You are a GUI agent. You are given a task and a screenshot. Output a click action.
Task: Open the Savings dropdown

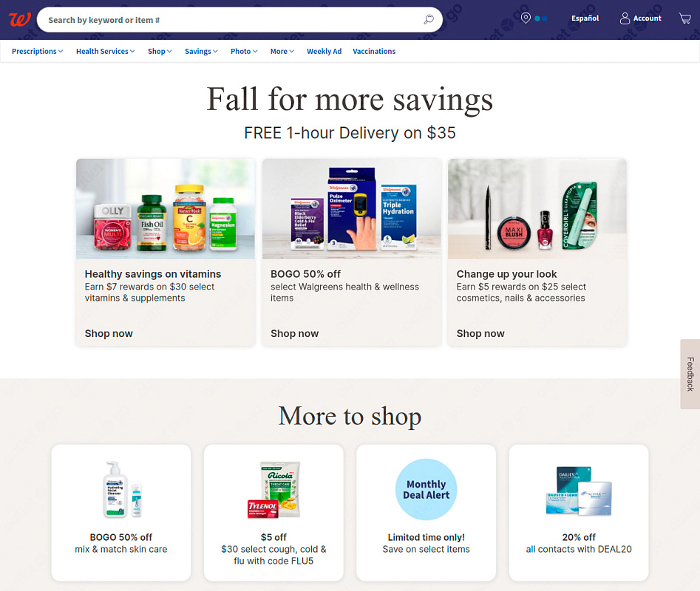tap(201, 51)
